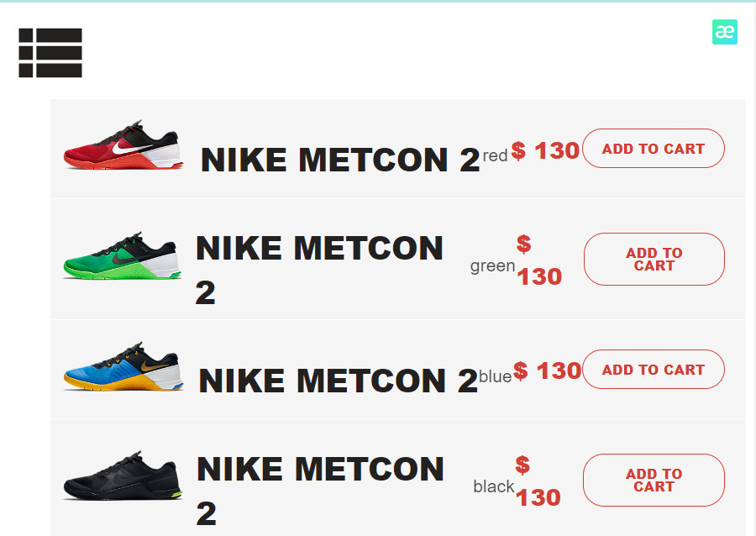This screenshot has height=536, width=756.
Task: Add red Nike Metcon 2 to cart
Action: click(654, 149)
